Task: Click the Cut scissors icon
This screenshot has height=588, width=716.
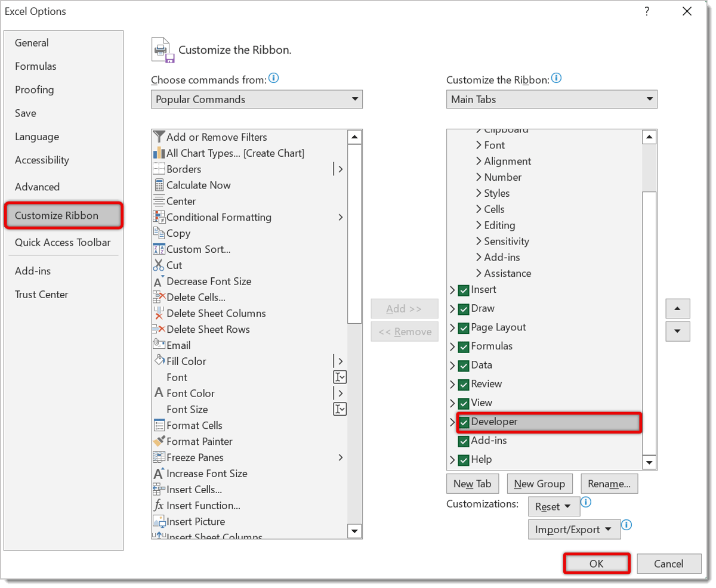Action: (x=159, y=265)
